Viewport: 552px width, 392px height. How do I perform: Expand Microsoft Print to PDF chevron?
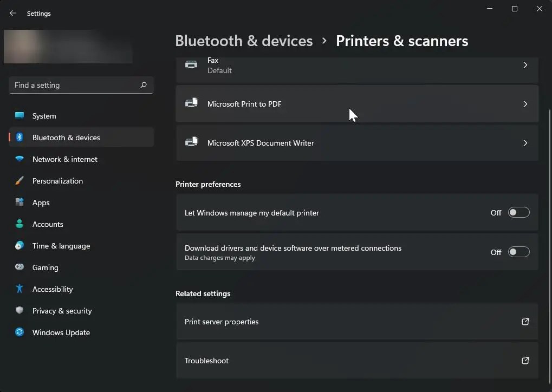[x=525, y=104]
